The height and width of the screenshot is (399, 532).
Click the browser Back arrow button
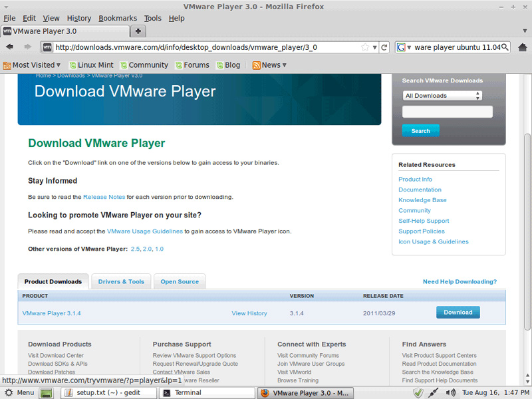point(10,47)
